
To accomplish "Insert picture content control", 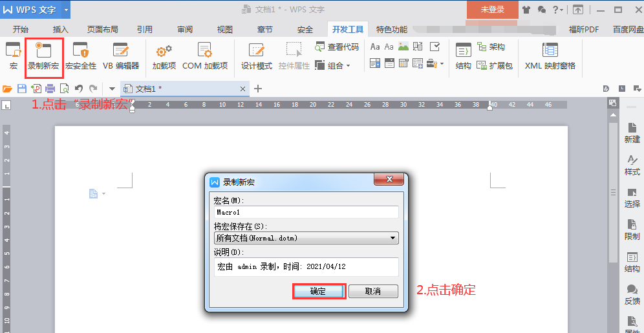I will coord(403,47).
